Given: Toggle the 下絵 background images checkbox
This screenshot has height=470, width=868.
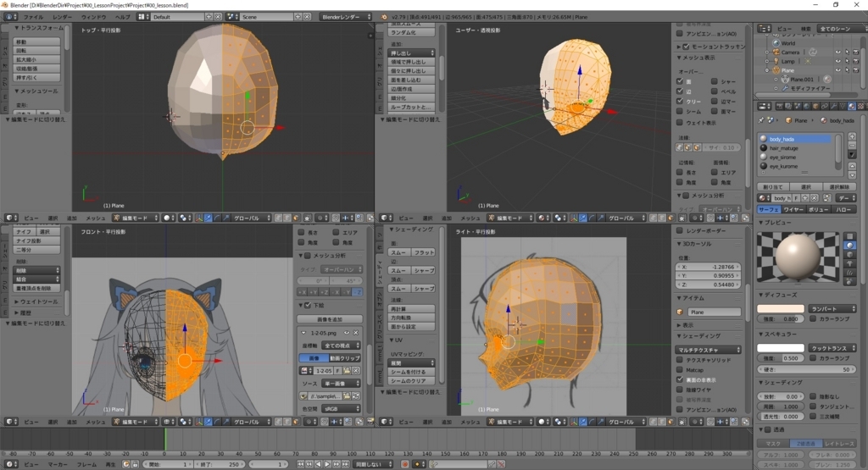Looking at the screenshot, I should [x=308, y=305].
